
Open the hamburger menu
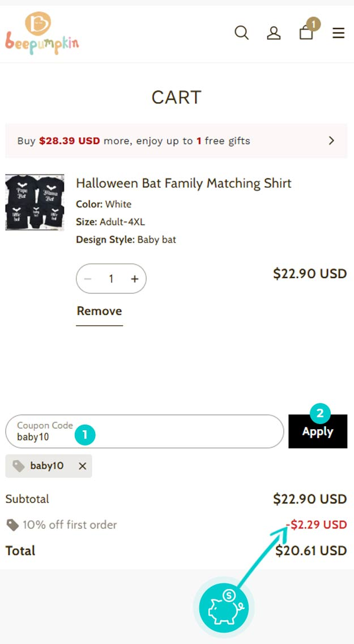[338, 33]
